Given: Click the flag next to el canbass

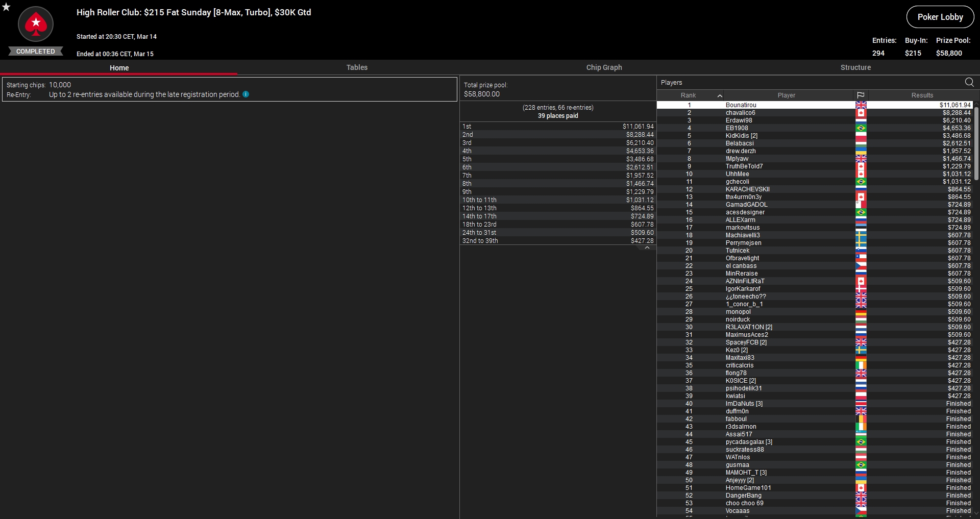Looking at the screenshot, I should pos(861,266).
